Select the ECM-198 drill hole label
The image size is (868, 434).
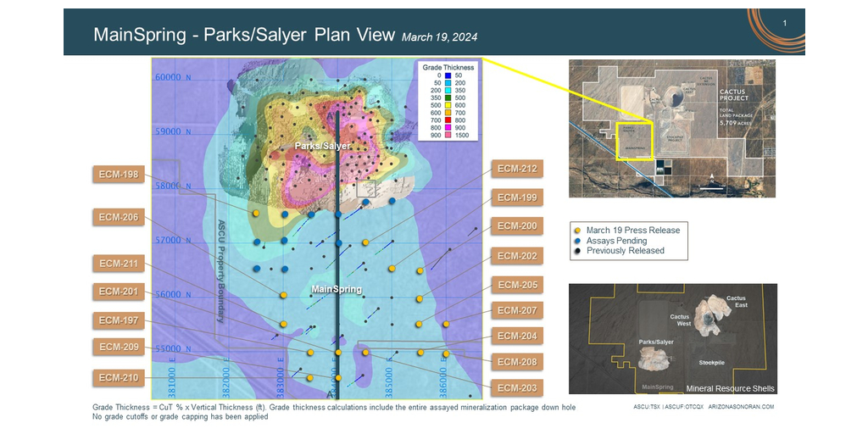118,175
